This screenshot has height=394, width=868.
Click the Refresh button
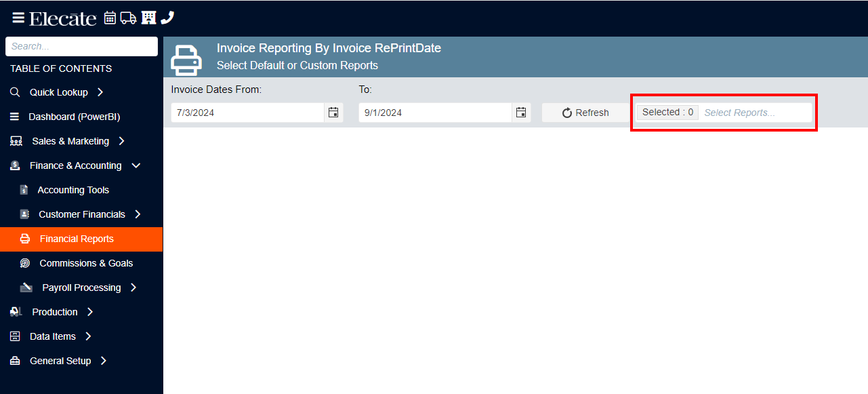coord(586,113)
